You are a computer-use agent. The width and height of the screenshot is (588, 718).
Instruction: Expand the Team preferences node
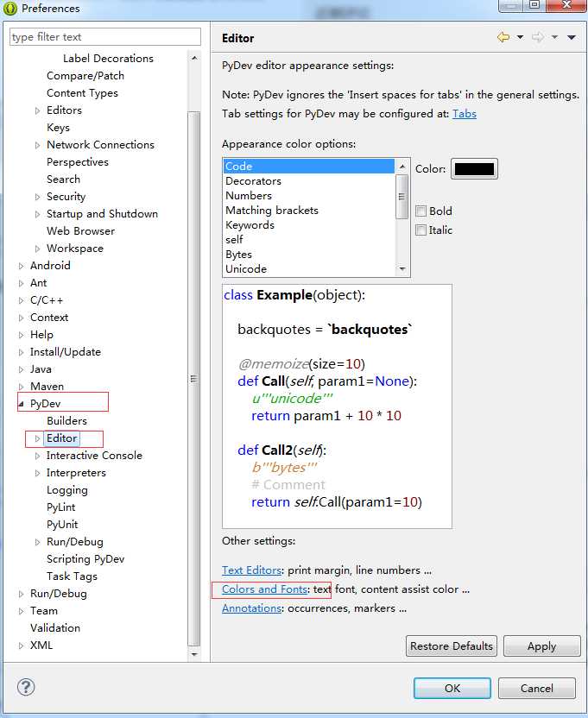(x=21, y=611)
